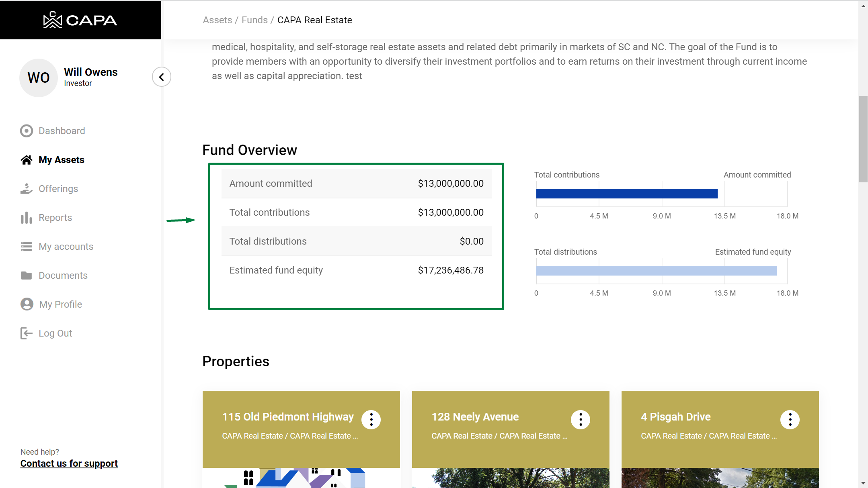Click the Reports bar chart icon
Image resolution: width=868 pixels, height=488 pixels.
point(27,218)
